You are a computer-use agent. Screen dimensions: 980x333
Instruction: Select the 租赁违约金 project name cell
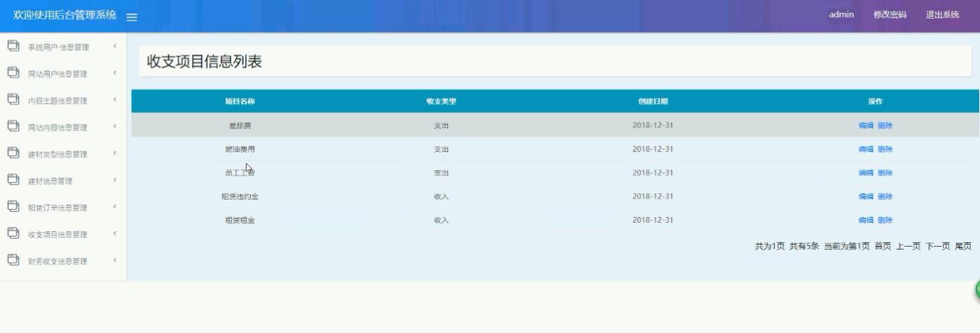coord(240,197)
